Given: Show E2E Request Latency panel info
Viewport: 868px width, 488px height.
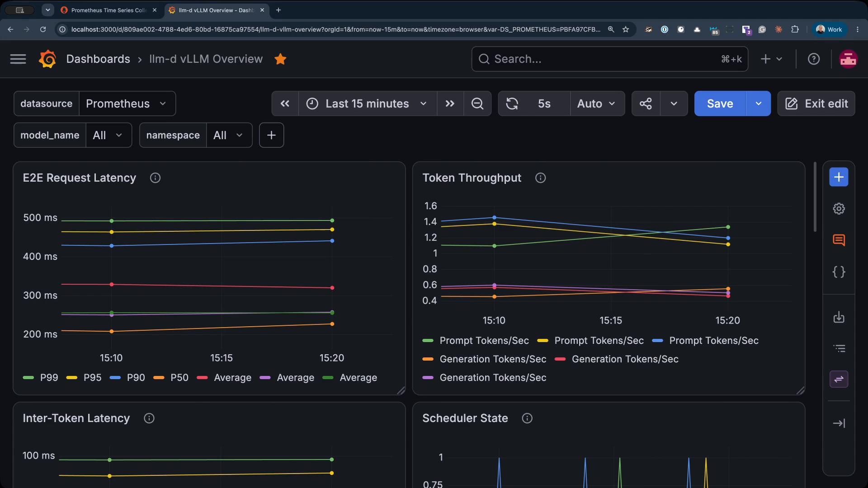Looking at the screenshot, I should [155, 178].
